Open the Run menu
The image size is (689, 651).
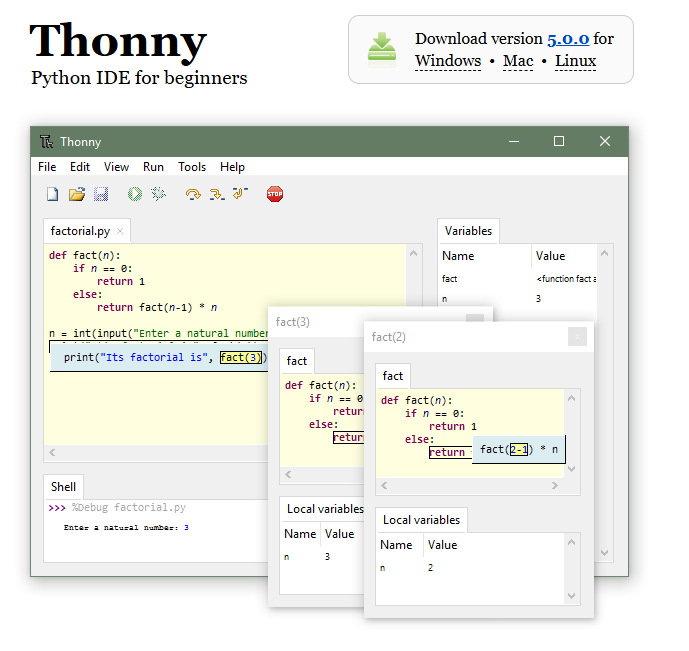(x=153, y=167)
